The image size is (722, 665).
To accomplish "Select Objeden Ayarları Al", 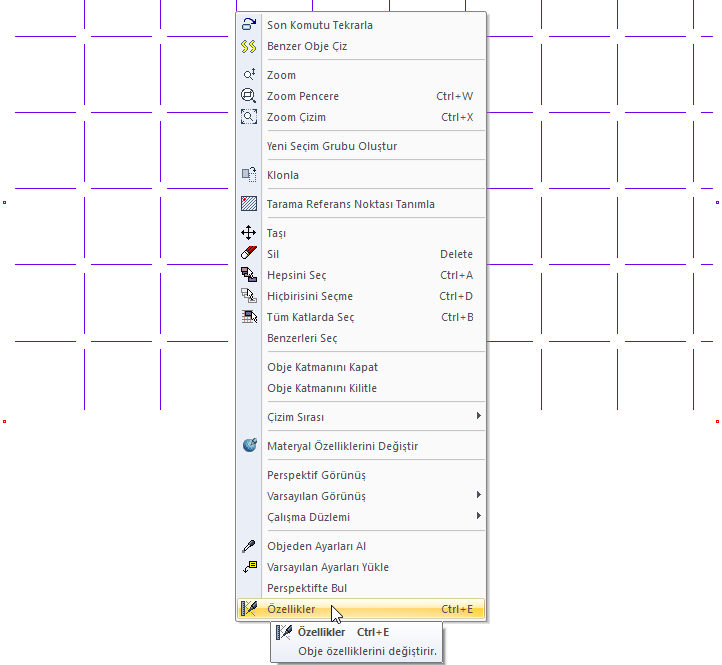I will 361,546.
